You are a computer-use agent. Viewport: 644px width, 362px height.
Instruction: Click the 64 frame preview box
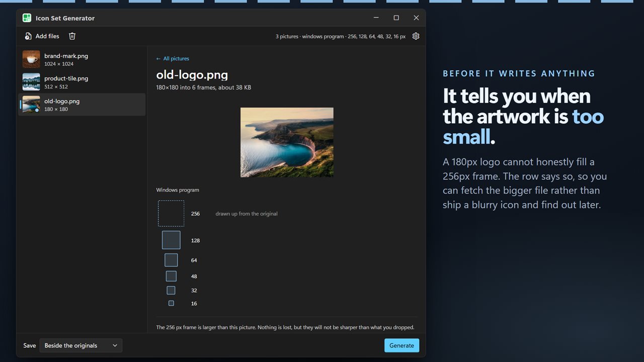pyautogui.click(x=171, y=260)
